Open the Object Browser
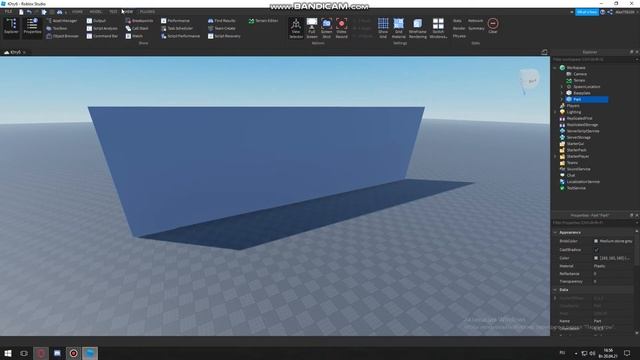Screen dimensions: 640x360 pyautogui.click(x=62, y=36)
